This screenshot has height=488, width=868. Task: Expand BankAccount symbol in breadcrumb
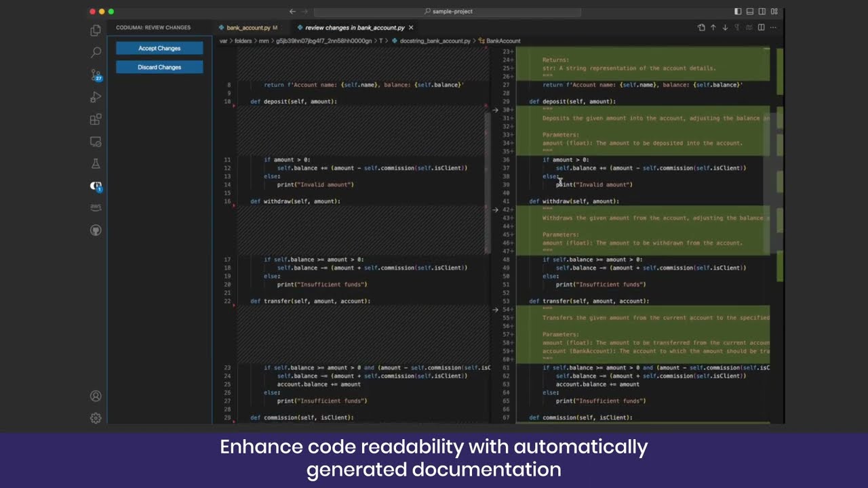pos(502,41)
